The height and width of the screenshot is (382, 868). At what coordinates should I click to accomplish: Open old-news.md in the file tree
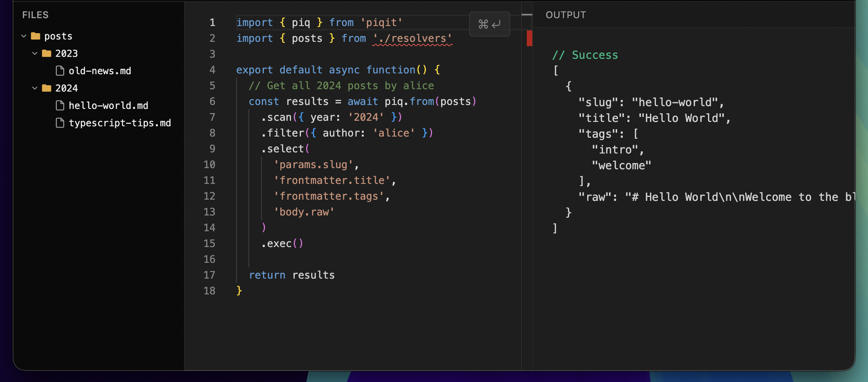[x=100, y=71]
